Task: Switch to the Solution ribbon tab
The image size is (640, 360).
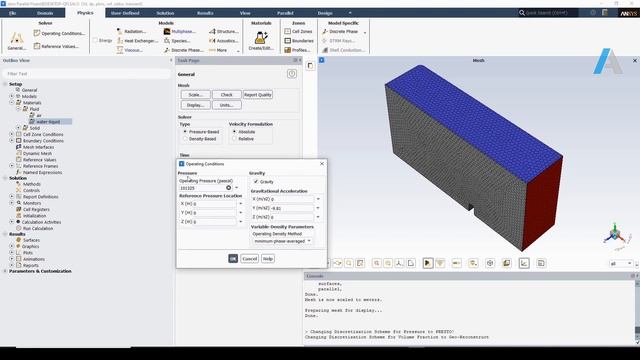Action: click(x=165, y=13)
